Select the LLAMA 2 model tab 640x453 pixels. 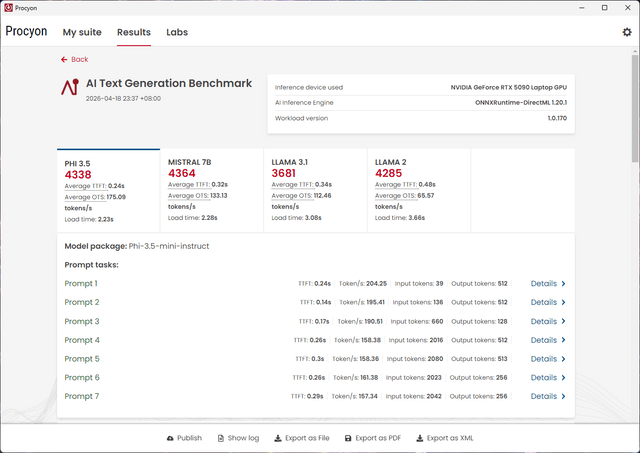click(419, 191)
